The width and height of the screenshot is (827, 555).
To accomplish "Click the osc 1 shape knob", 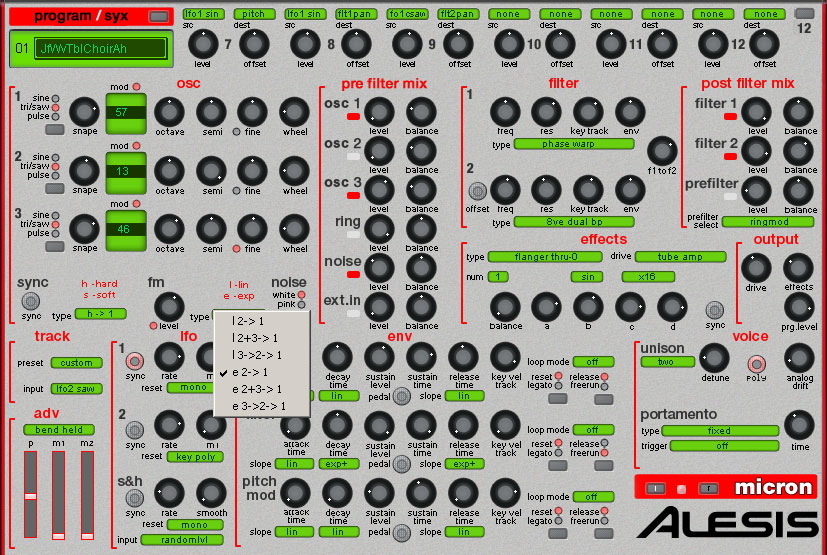I will click(x=84, y=112).
